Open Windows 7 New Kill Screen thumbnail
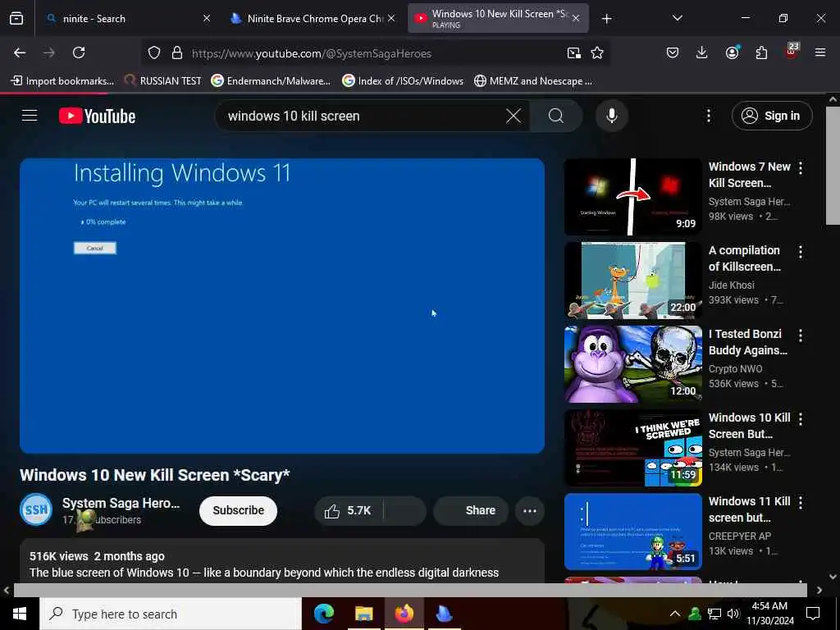Screen dimensions: 840x630 [x=632, y=197]
